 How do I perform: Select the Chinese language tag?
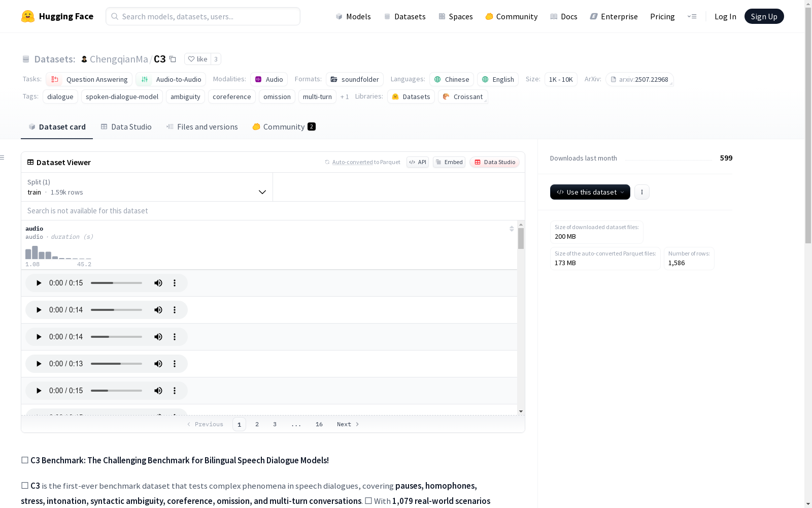pos(452,79)
